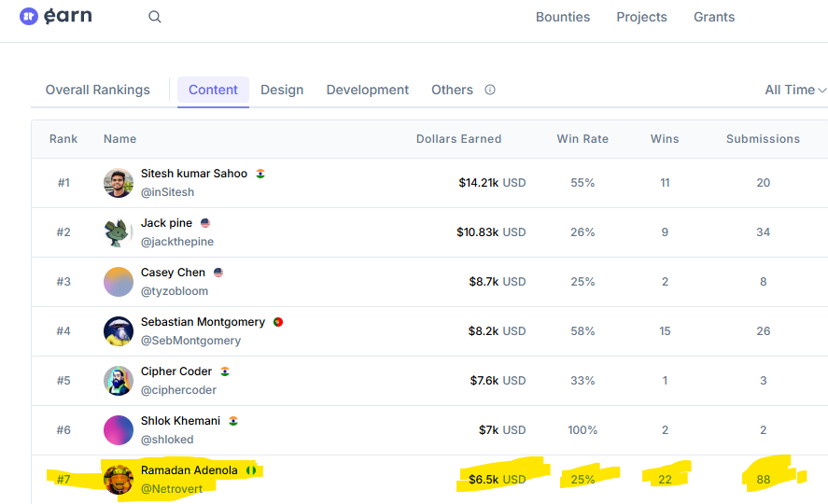Open the @jackthepine handle

(177, 242)
